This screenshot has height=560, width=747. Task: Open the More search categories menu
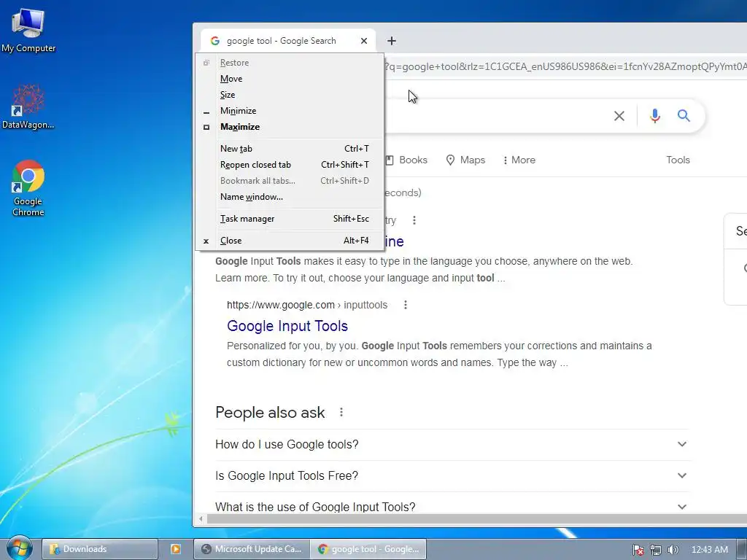click(519, 160)
